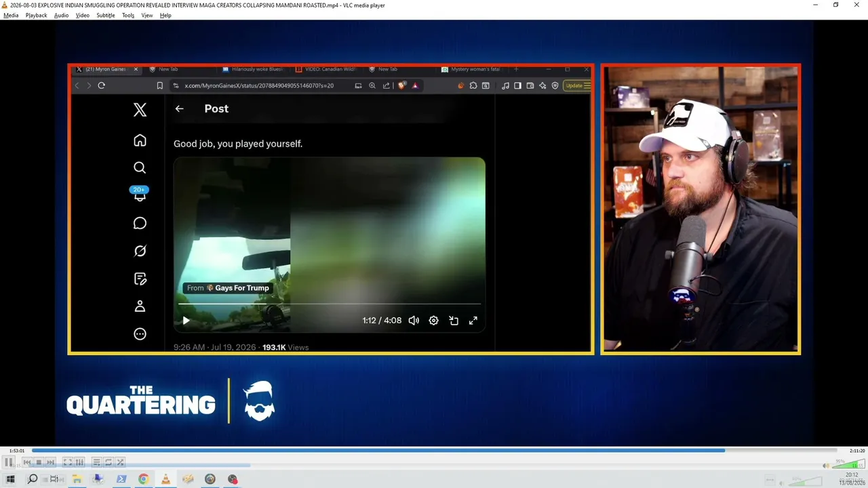The height and width of the screenshot is (488, 868).
Task: Open X notifications bell with 20+ badge
Action: pyautogui.click(x=140, y=194)
